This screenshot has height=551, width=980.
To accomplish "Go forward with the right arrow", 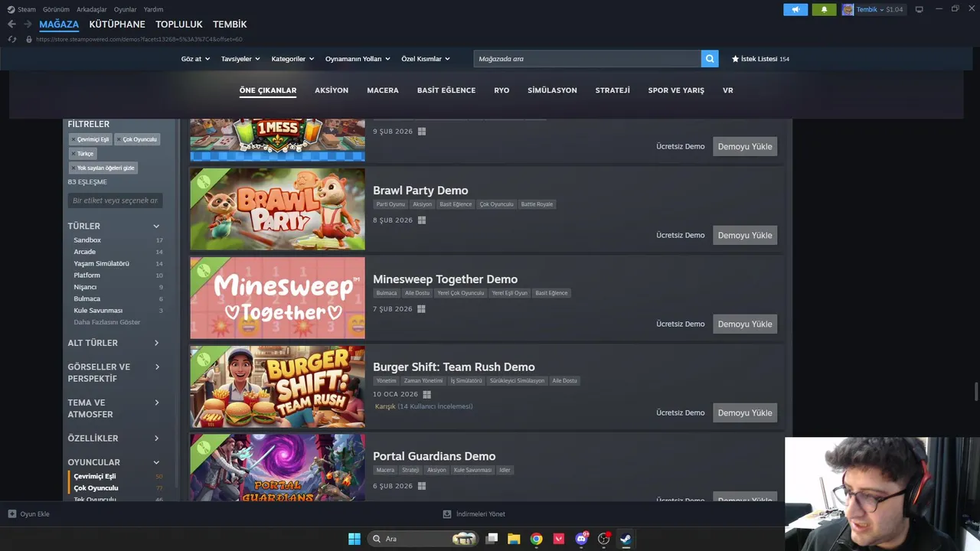I will 28,24.
